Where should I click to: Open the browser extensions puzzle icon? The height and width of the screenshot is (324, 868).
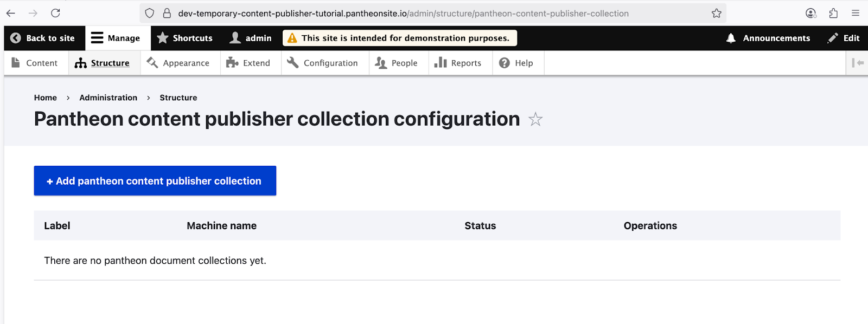tap(833, 13)
